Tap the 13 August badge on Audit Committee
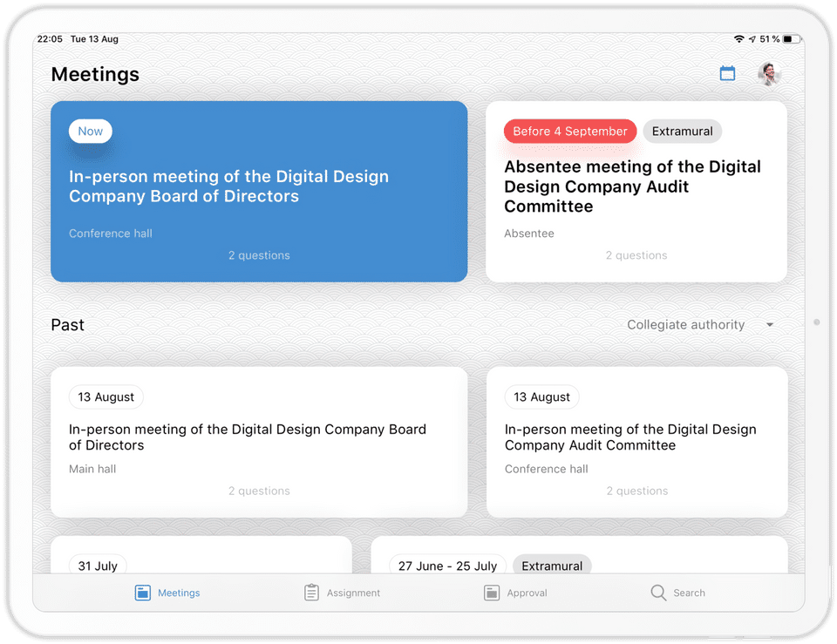The height and width of the screenshot is (644, 837). (x=541, y=397)
